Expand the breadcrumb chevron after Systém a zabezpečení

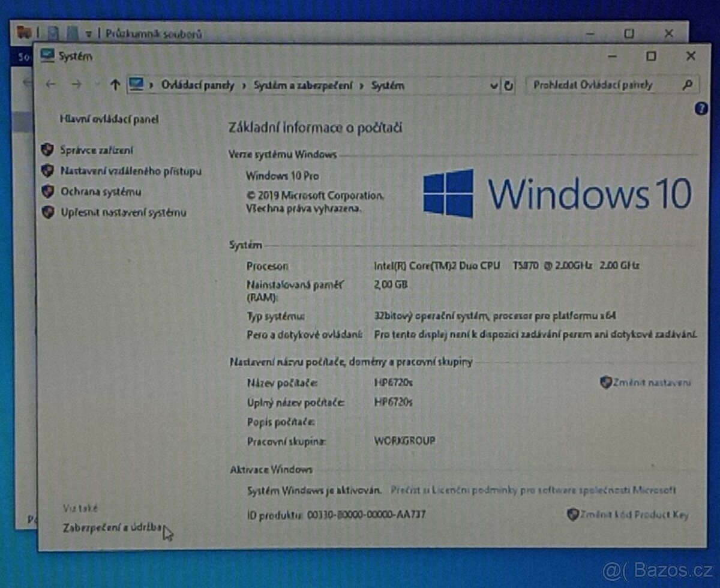pos(360,85)
